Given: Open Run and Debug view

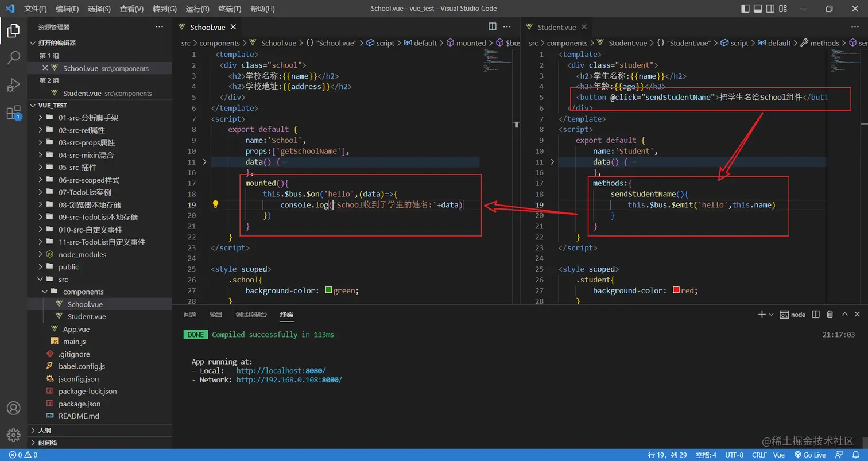Looking at the screenshot, I should pos(13,85).
